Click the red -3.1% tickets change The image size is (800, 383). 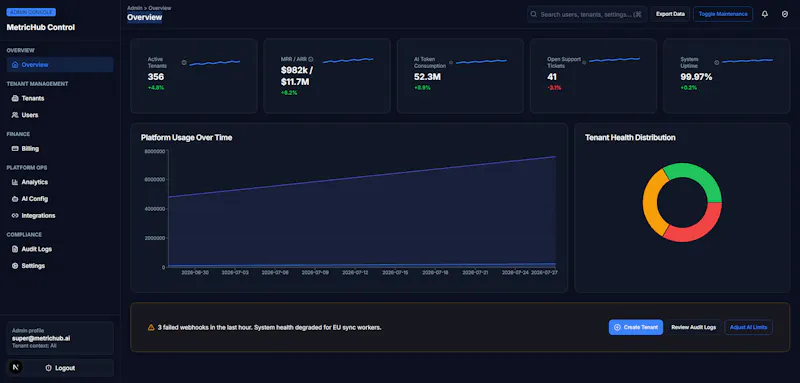point(555,88)
